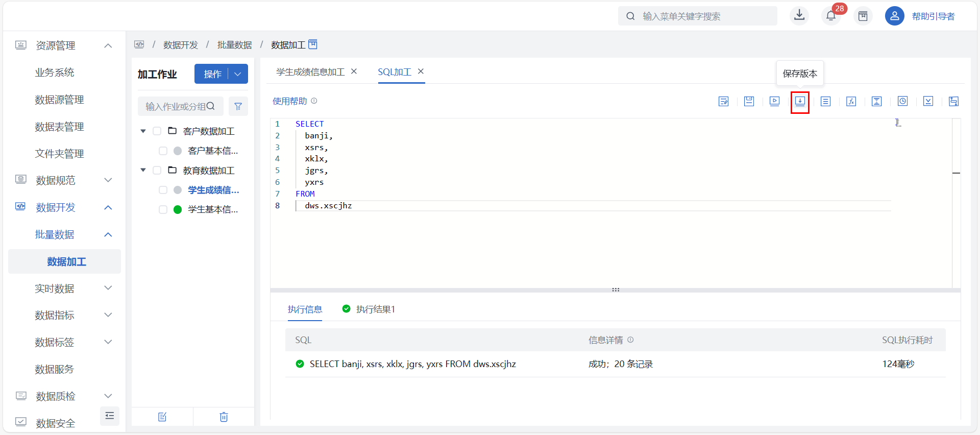Click the last toolbar icon with flow arrows

click(953, 101)
